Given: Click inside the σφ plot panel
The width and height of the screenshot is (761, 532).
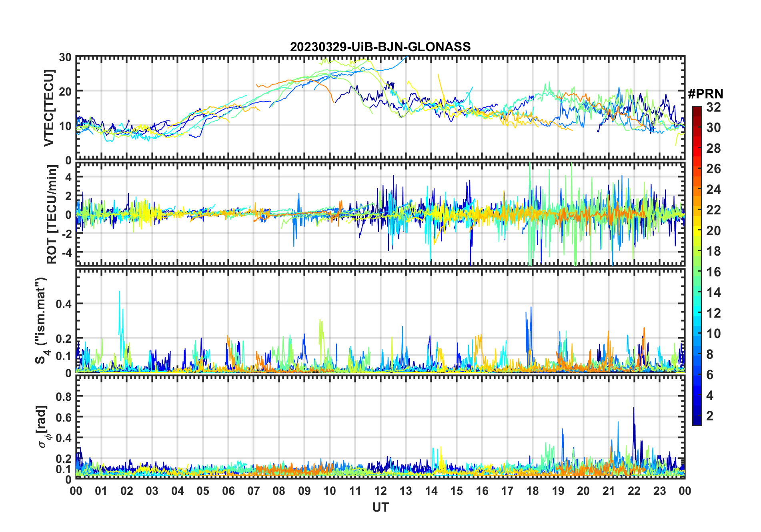Looking at the screenshot, I should [380, 427].
